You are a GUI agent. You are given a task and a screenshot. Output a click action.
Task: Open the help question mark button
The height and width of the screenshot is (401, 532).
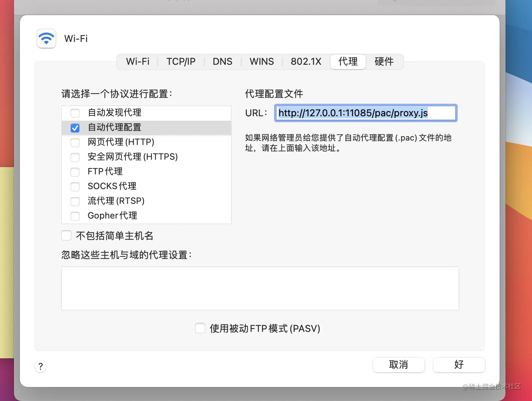40,366
